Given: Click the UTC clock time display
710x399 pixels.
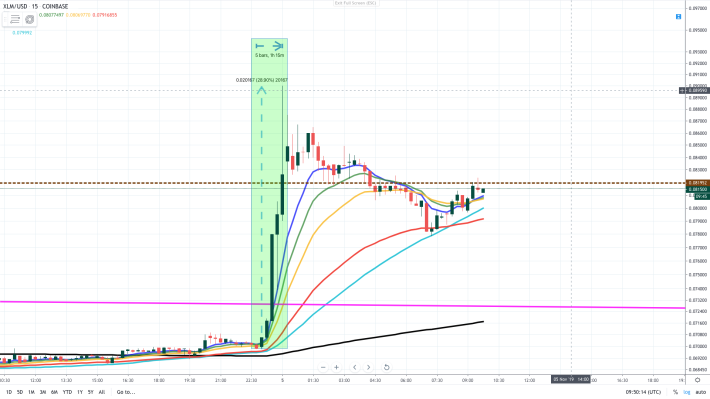Looking at the screenshot, I should [x=643, y=392].
